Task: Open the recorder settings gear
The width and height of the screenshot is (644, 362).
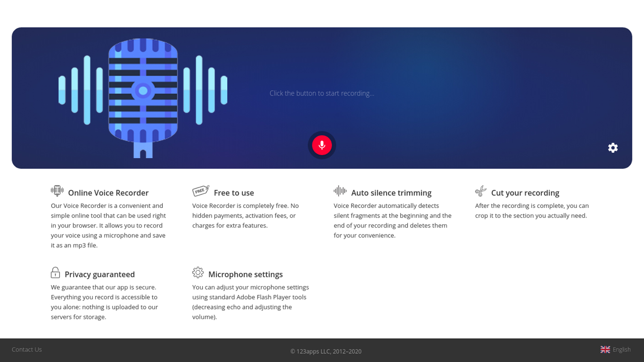Action: coord(613,148)
